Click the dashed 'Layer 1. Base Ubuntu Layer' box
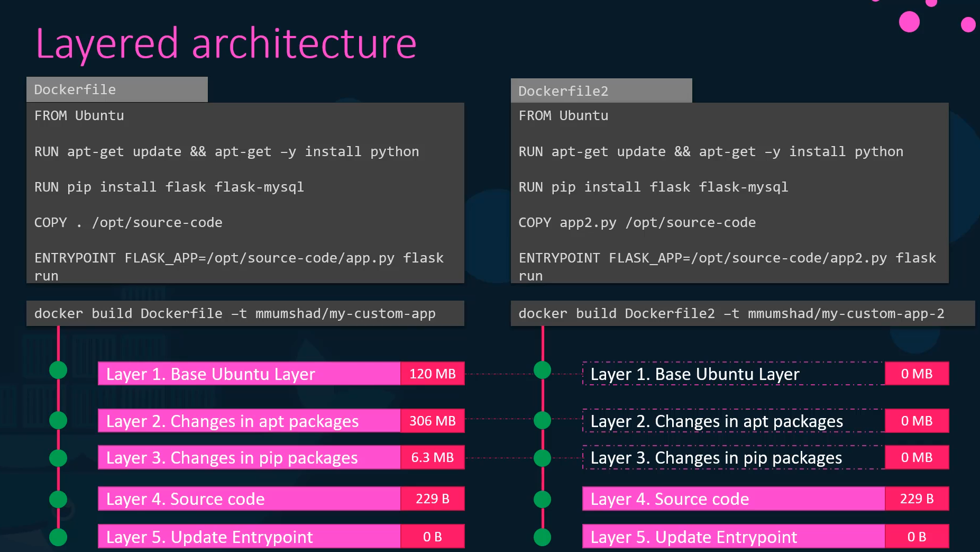This screenshot has width=980, height=552. click(x=734, y=374)
